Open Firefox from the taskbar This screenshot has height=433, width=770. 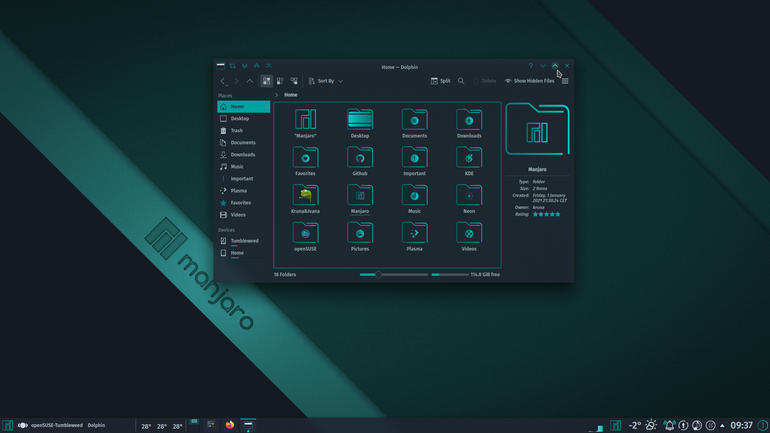click(x=230, y=425)
